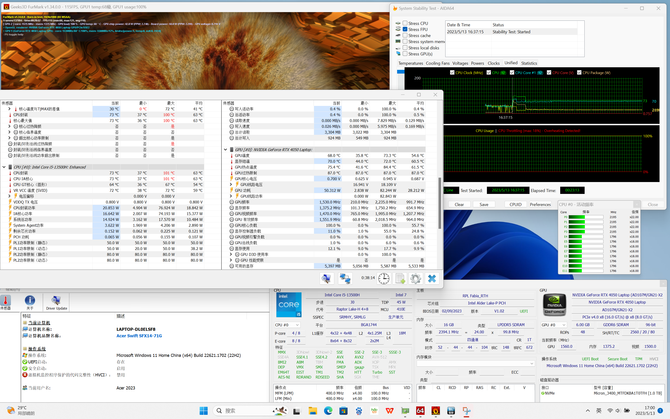Viewport: 670px width, 419px height.
Task: Open the weather widget on the taskbar
Action: (x=21, y=410)
